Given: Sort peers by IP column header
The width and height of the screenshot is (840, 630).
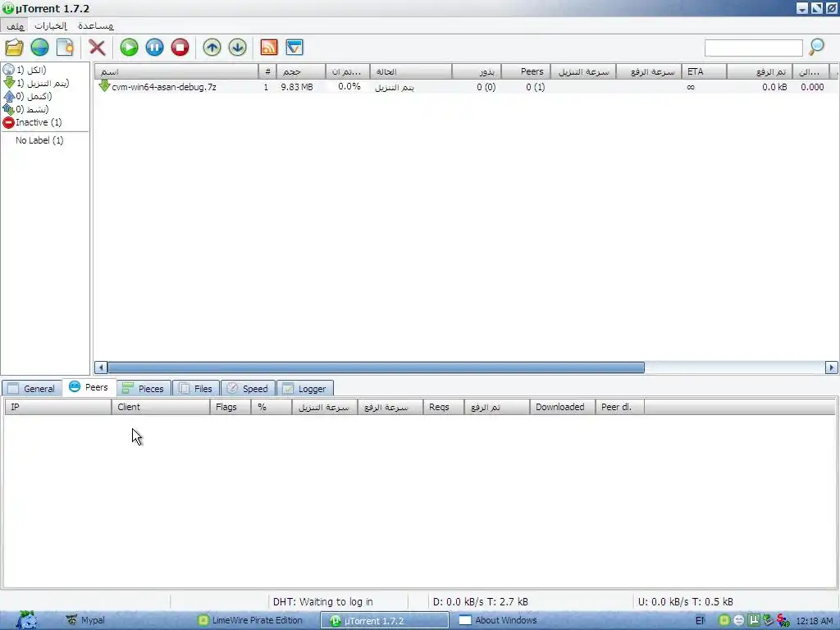Looking at the screenshot, I should pyautogui.click(x=58, y=407).
